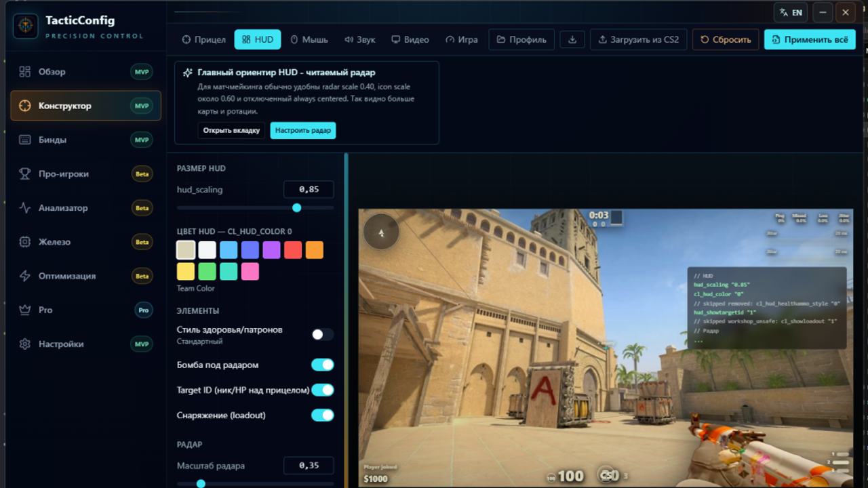Click the keyboard icon beside Бинды
868x488 pixels.
pyautogui.click(x=25, y=140)
